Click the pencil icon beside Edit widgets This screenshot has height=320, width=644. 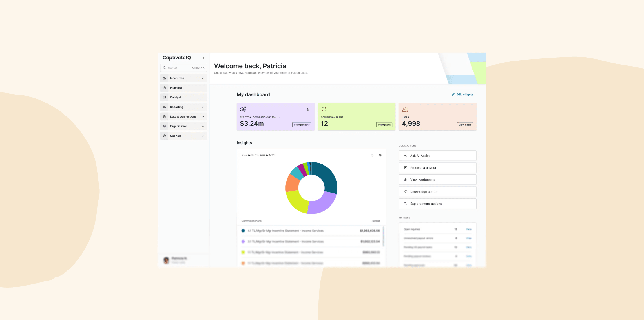pos(453,94)
